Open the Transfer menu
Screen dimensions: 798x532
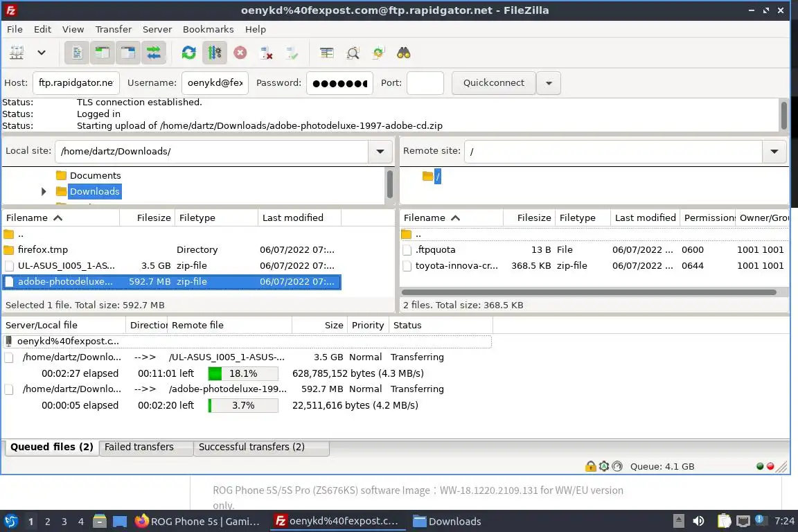(x=114, y=30)
